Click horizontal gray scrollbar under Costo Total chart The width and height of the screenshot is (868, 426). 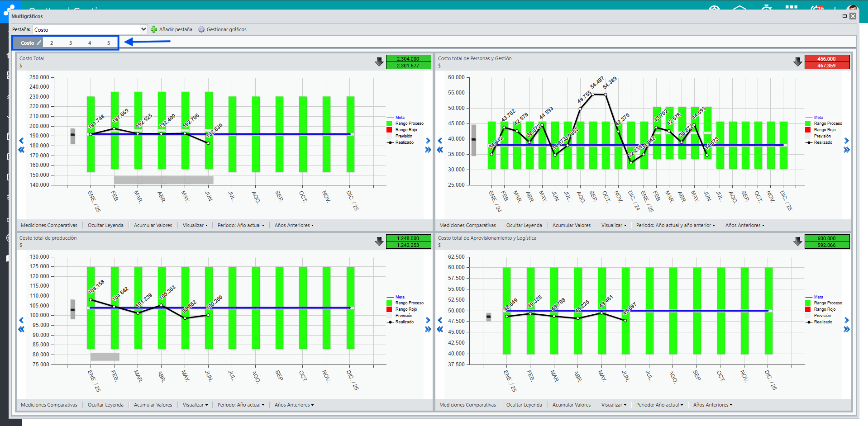(163, 180)
